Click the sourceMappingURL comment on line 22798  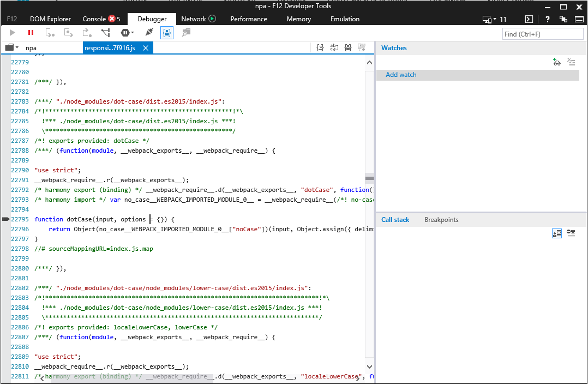(x=94, y=249)
